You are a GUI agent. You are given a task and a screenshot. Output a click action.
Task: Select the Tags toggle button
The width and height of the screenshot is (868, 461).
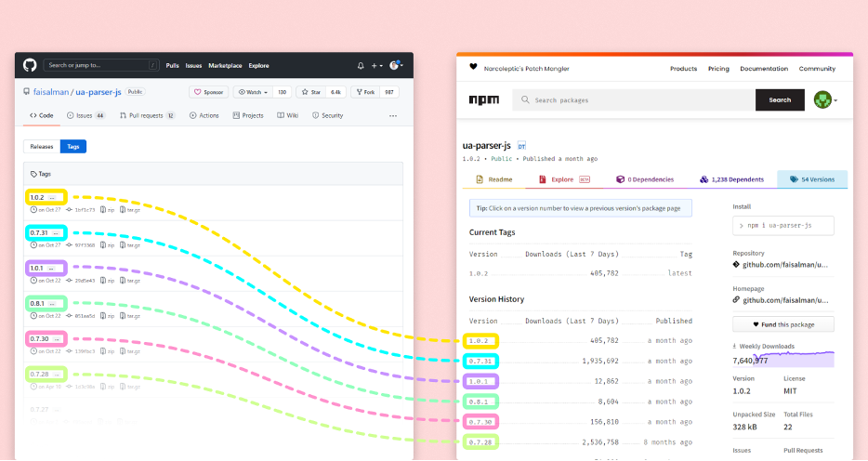point(73,147)
